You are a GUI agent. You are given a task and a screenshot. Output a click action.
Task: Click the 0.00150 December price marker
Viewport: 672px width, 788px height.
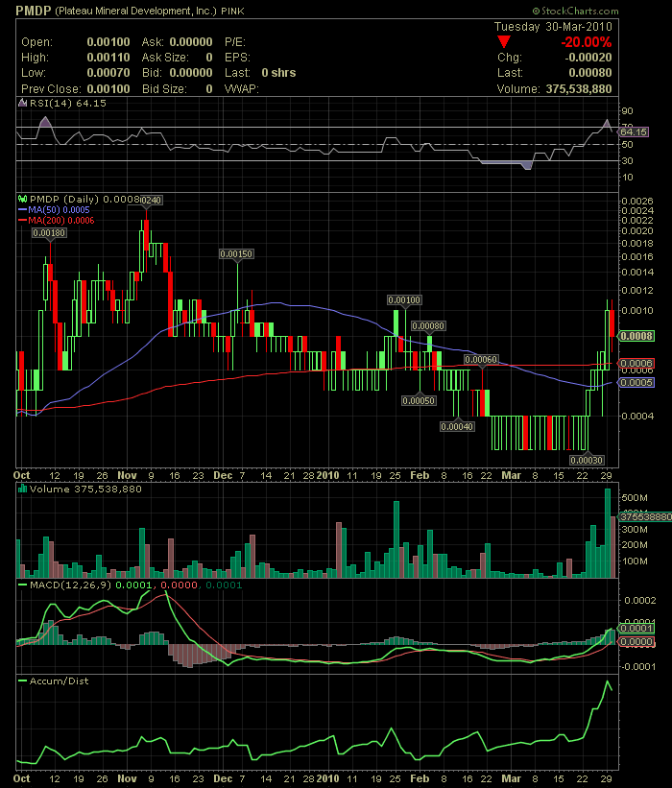pyautogui.click(x=236, y=254)
